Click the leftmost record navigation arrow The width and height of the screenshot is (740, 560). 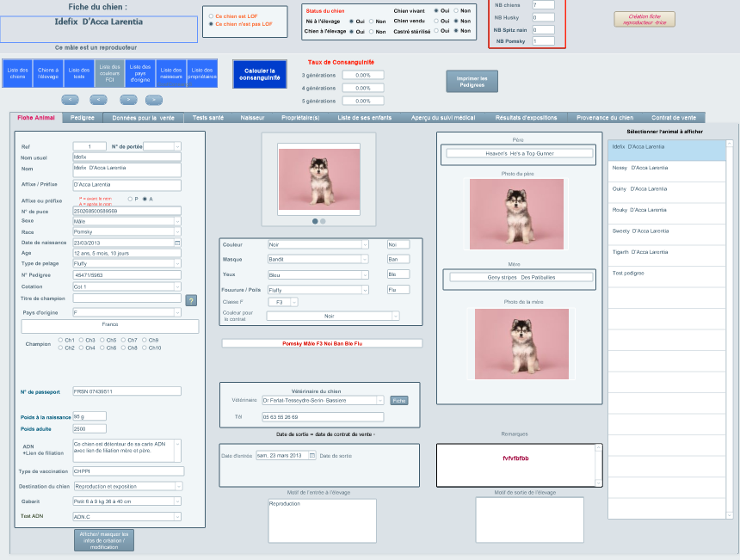click(71, 100)
